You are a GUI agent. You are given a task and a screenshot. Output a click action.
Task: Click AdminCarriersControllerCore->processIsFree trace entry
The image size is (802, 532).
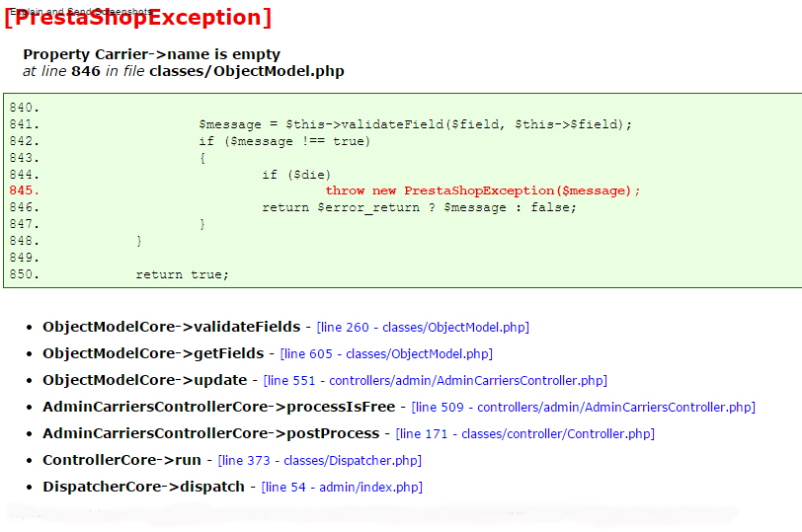tap(219, 407)
